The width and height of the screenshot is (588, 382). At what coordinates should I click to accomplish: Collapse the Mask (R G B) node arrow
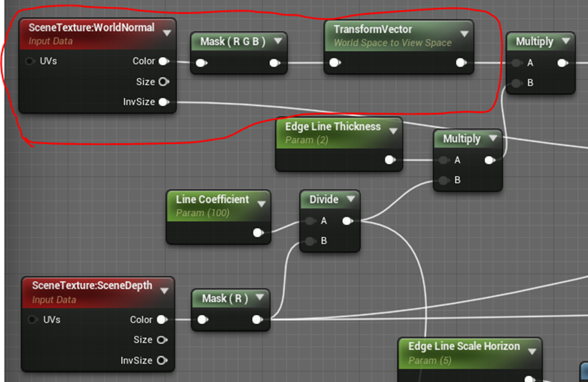coord(278,41)
